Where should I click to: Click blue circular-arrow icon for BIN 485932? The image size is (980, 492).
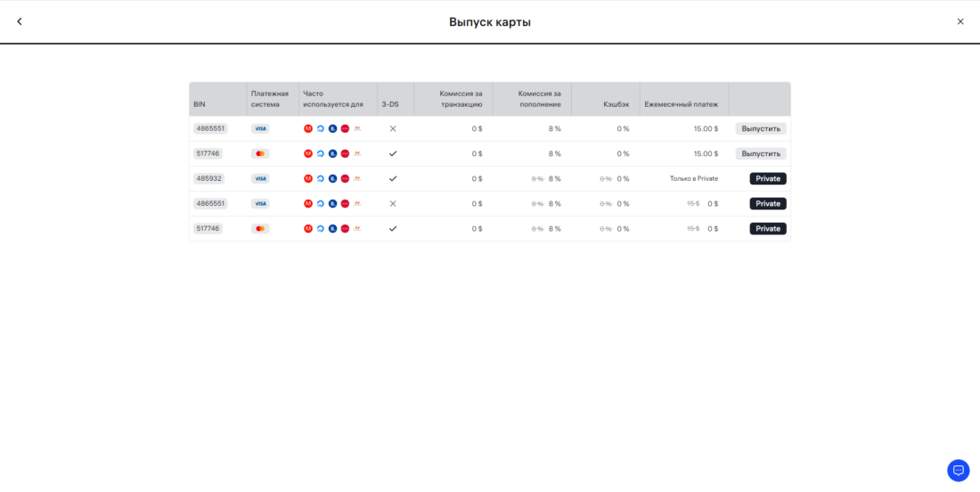(x=321, y=178)
